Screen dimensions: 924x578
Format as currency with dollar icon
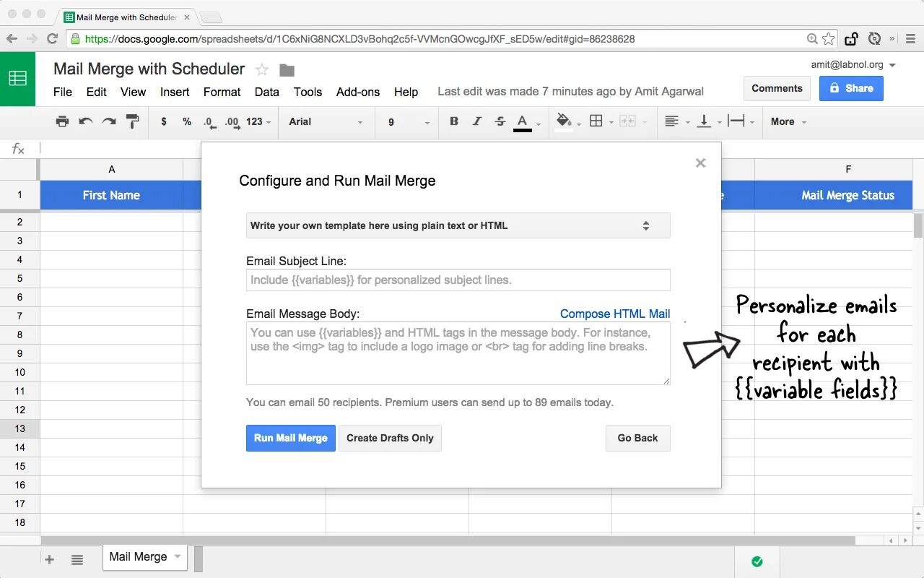tap(164, 121)
